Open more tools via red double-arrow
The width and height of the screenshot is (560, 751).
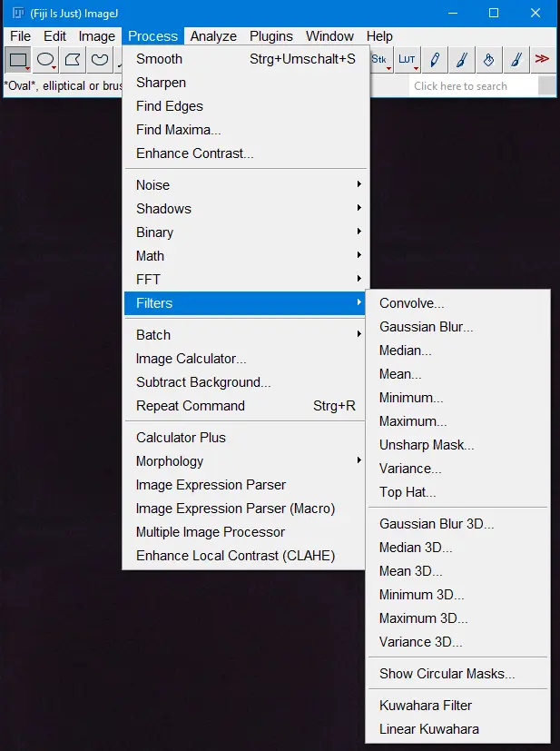click(542, 60)
